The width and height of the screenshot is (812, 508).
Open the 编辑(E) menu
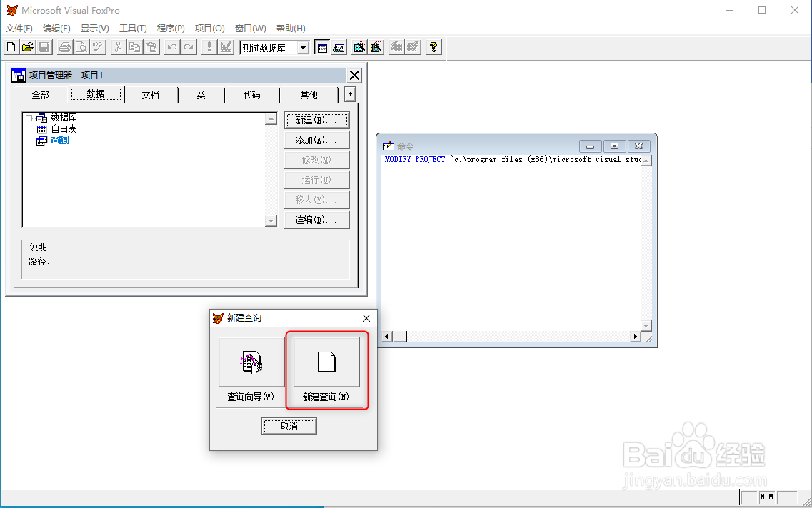(56, 29)
